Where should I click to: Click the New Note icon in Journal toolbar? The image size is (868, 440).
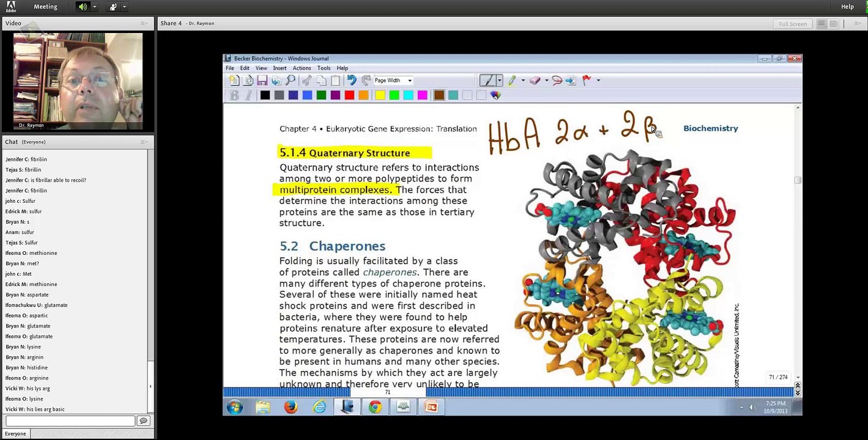click(x=234, y=81)
